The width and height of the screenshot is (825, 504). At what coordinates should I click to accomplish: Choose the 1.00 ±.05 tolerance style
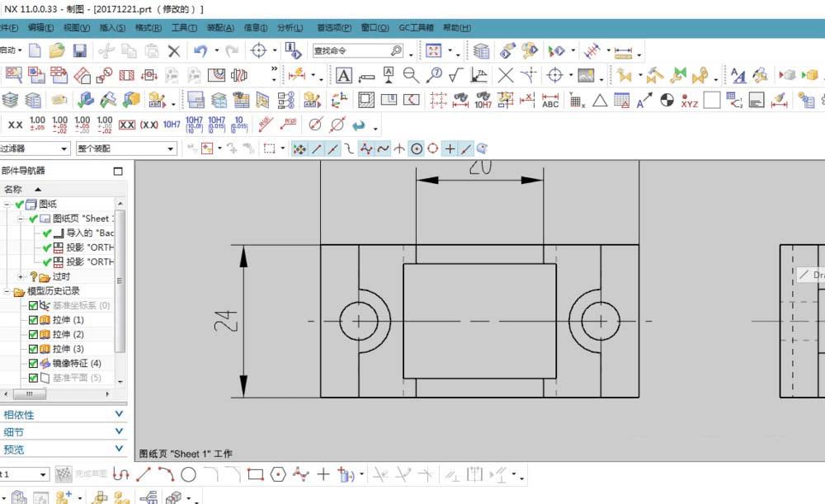coord(37,125)
